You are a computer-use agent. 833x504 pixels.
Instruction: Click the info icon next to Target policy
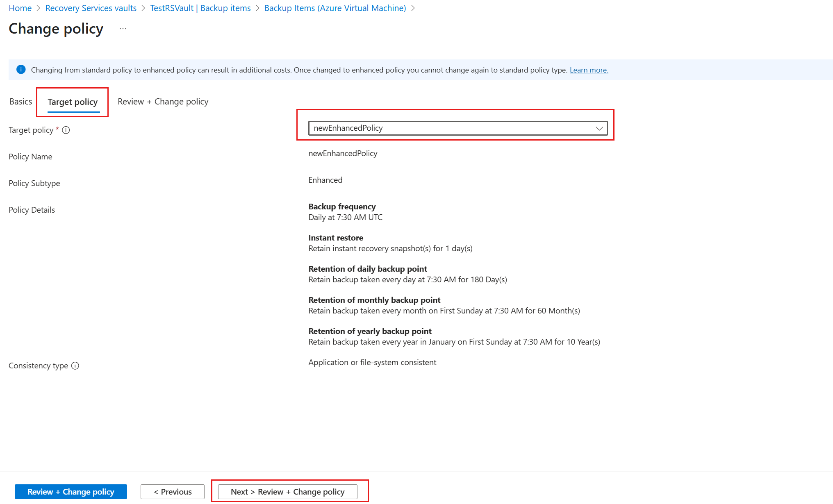click(x=66, y=130)
